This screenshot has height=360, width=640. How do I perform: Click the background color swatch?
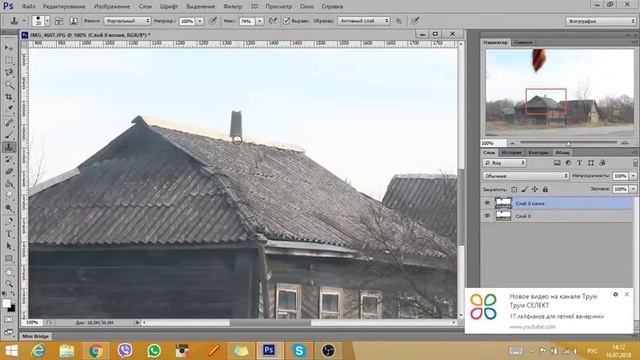(x=11, y=308)
